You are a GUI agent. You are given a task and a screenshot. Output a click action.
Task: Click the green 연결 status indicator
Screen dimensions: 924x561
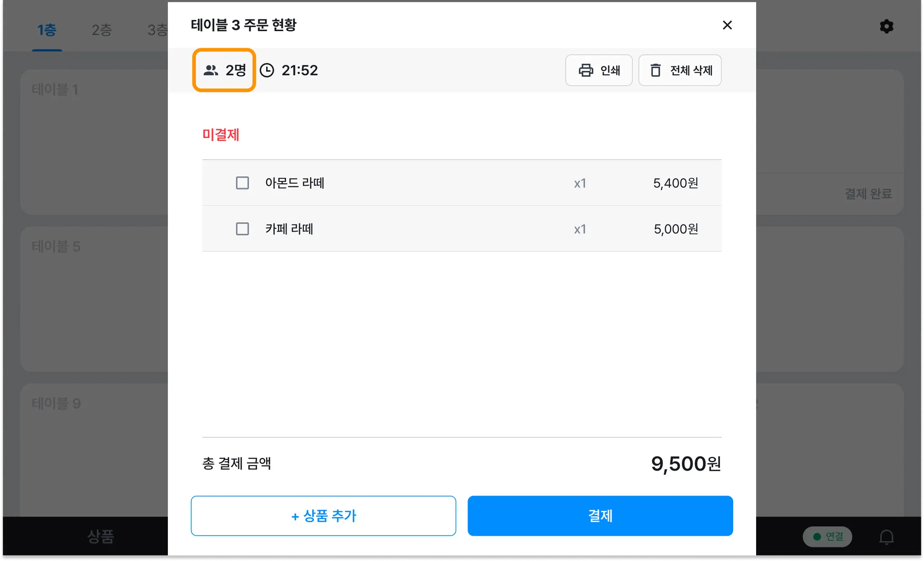point(827,537)
